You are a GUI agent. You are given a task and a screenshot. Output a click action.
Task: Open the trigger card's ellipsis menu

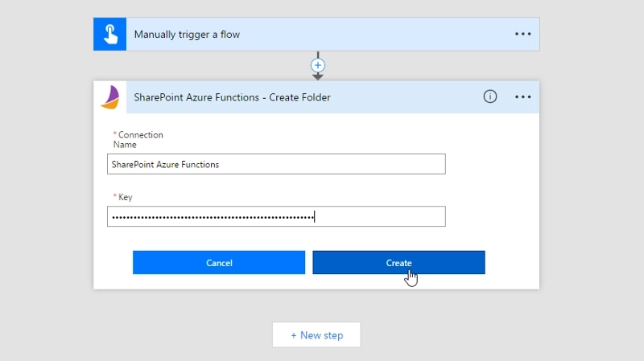click(x=522, y=34)
